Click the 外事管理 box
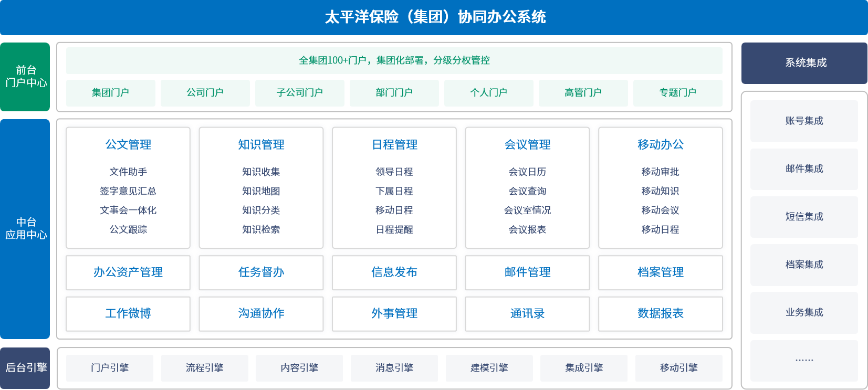The height and width of the screenshot is (390, 868). pyautogui.click(x=394, y=314)
